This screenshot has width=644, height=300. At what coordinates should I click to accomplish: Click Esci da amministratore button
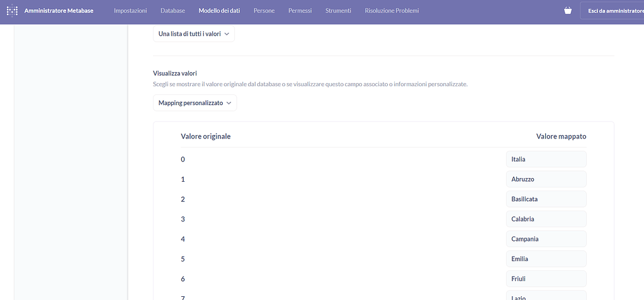612,11
